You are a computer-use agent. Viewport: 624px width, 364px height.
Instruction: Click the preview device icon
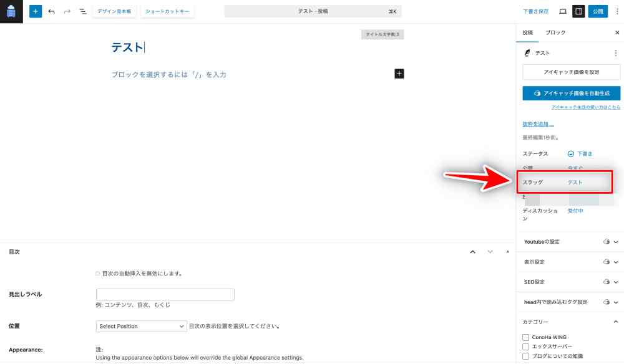click(x=563, y=11)
